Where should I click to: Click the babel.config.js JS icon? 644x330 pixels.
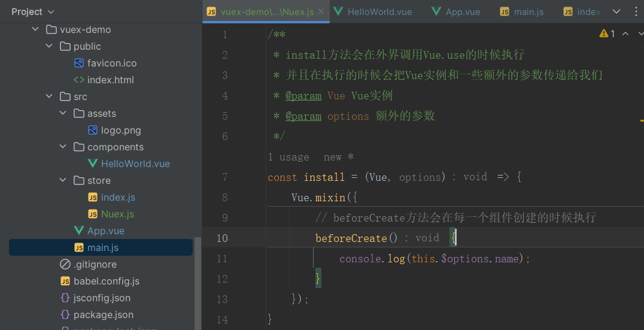click(65, 281)
